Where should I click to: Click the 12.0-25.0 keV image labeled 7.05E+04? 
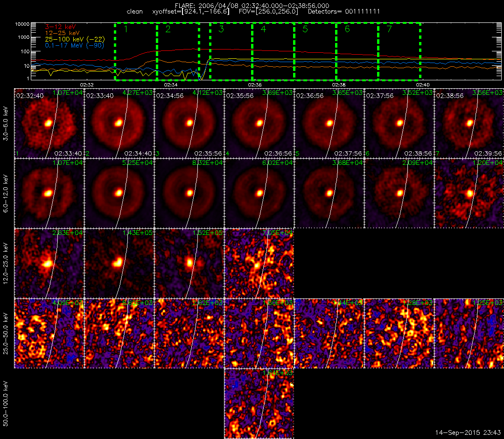(x=259, y=264)
